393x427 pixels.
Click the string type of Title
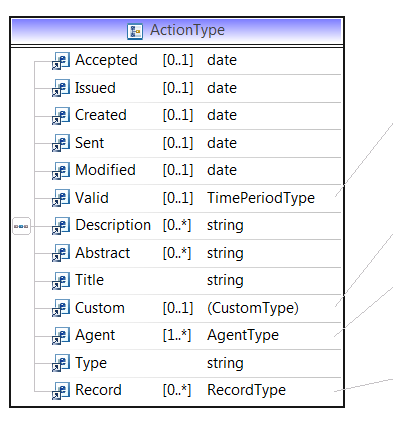[x=225, y=281]
